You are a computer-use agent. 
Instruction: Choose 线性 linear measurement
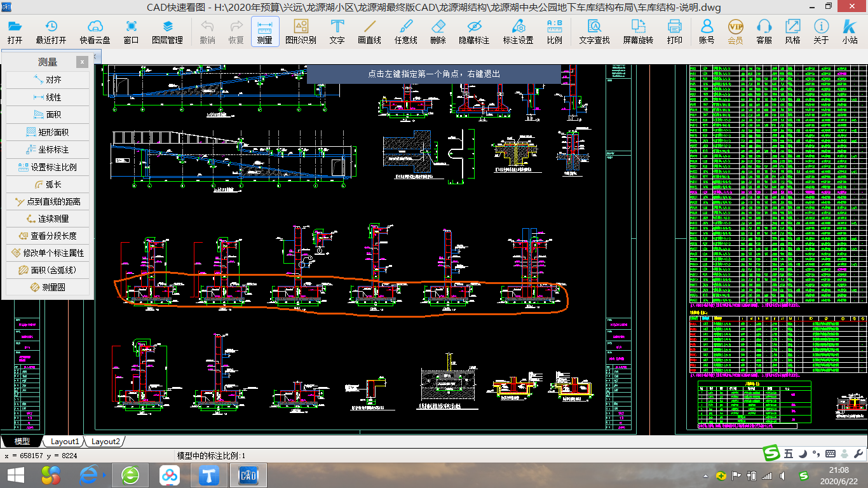click(48, 97)
